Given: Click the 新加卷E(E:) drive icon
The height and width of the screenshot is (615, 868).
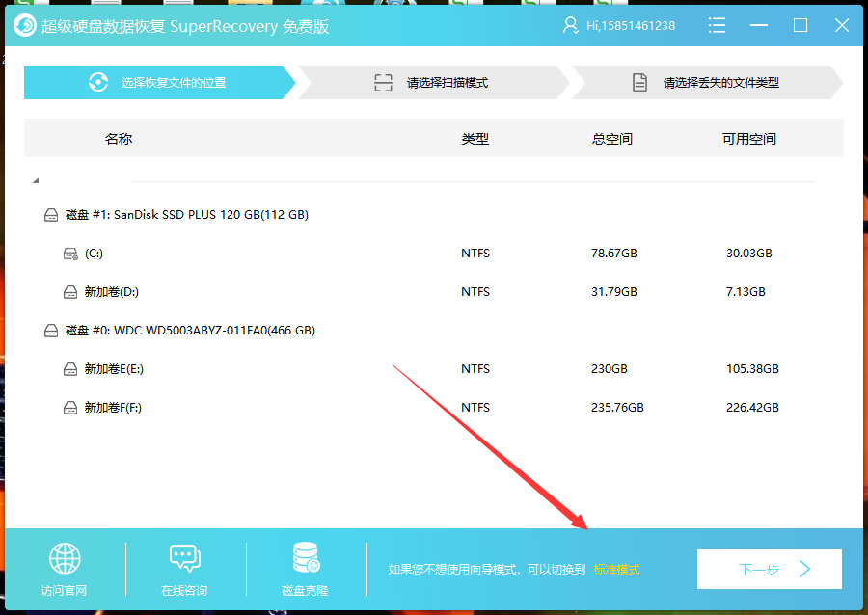Looking at the screenshot, I should (x=70, y=369).
